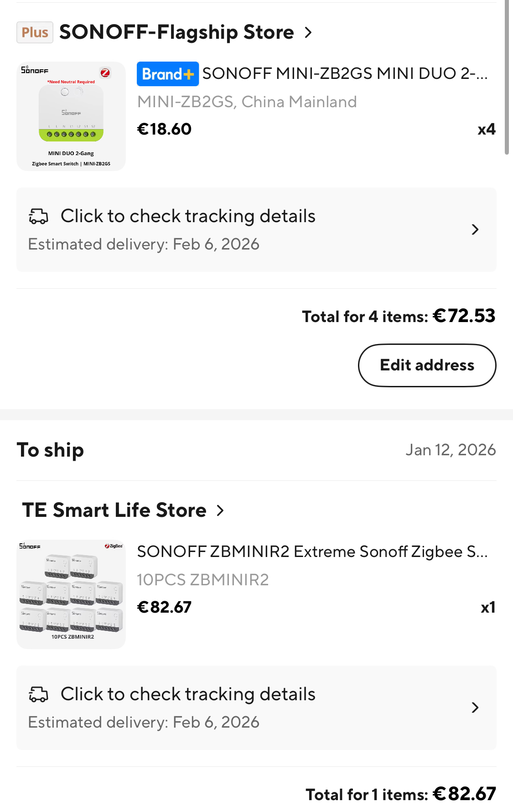Open the 10PCS ZBMINIR2 product thumbnail
The height and width of the screenshot is (812, 513).
point(71,594)
